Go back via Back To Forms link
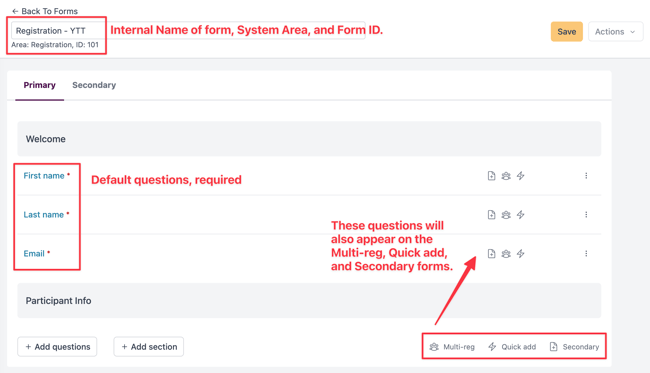 point(45,11)
